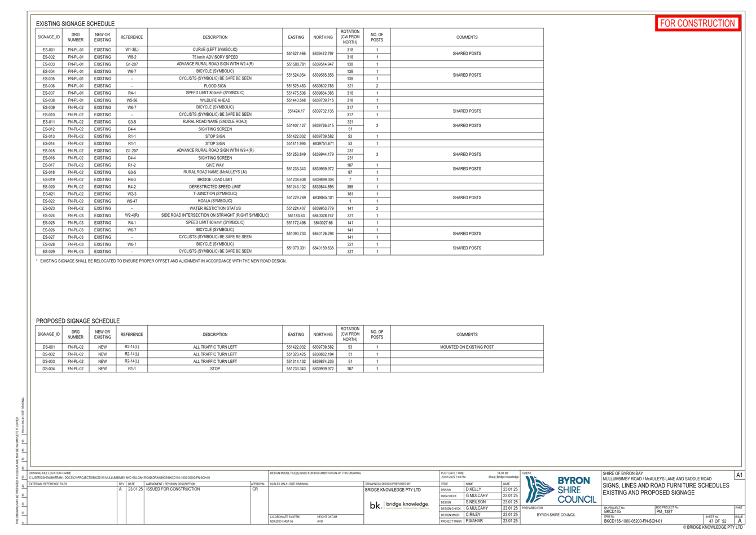Screen dimensions: 756x535
Task: Click Reference header in existing signage table
Action: 132,37
